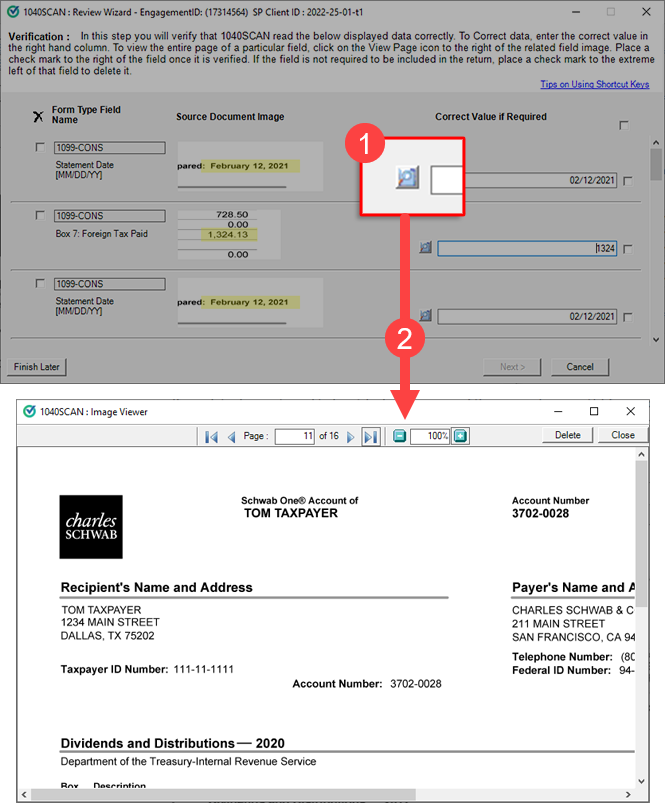Click Image Viewer horizontal scroll left arrow

tap(24, 795)
